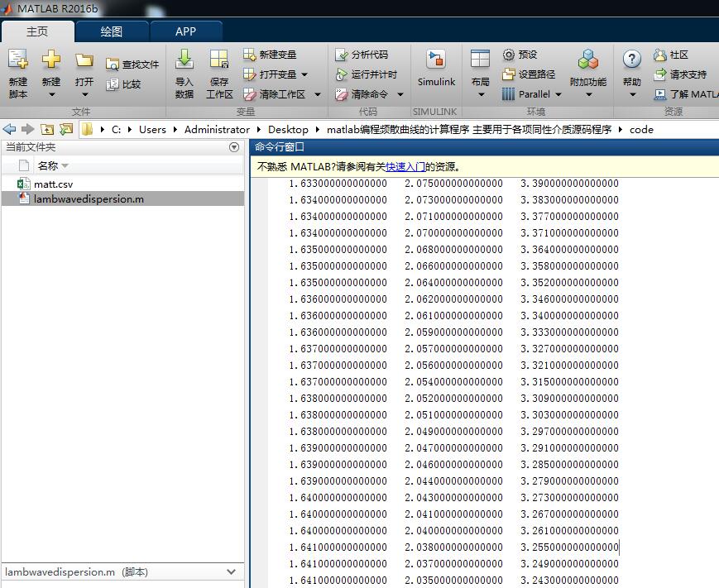The width and height of the screenshot is (719, 588).
Task: Expand the New (新建) dropdown arrow
Action: (x=51, y=95)
